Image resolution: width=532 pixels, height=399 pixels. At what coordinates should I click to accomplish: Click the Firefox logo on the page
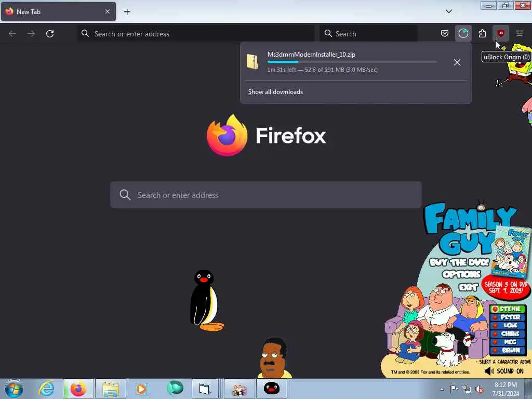click(227, 135)
